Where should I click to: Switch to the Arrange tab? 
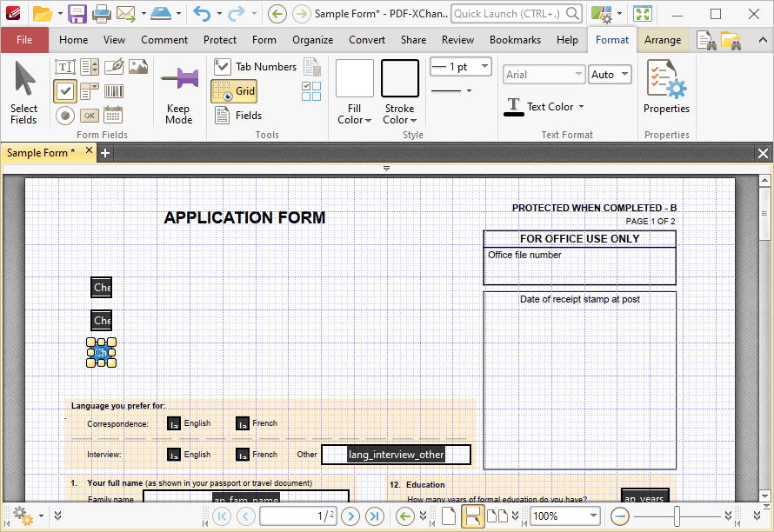[x=663, y=40]
